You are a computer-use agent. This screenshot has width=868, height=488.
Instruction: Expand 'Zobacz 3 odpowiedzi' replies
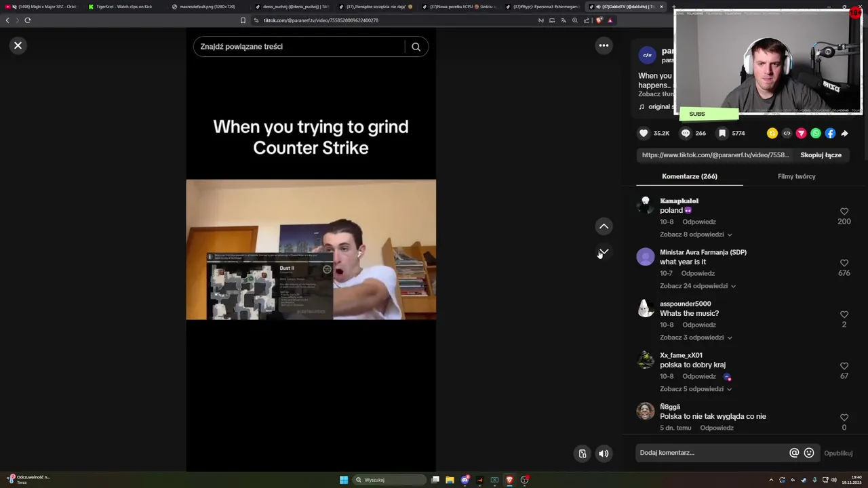(696, 338)
